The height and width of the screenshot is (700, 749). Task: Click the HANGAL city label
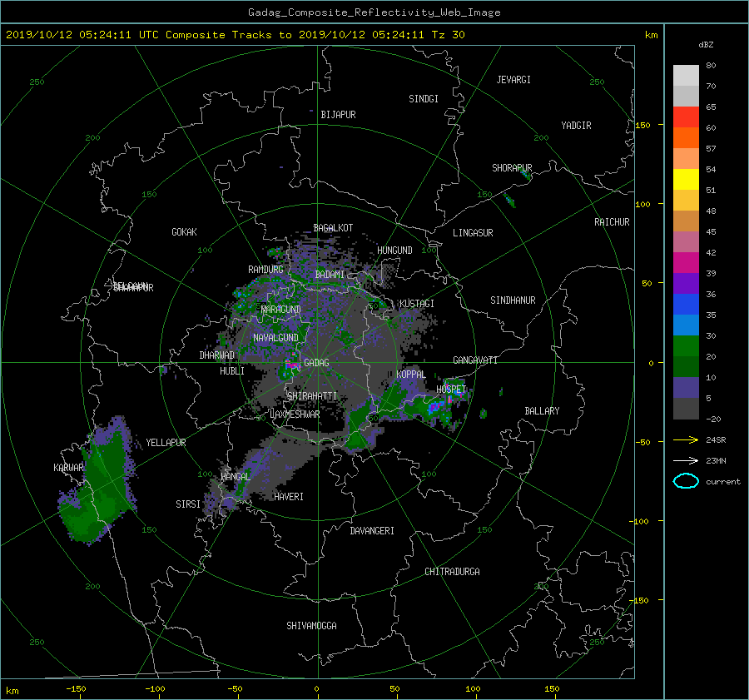coord(236,476)
